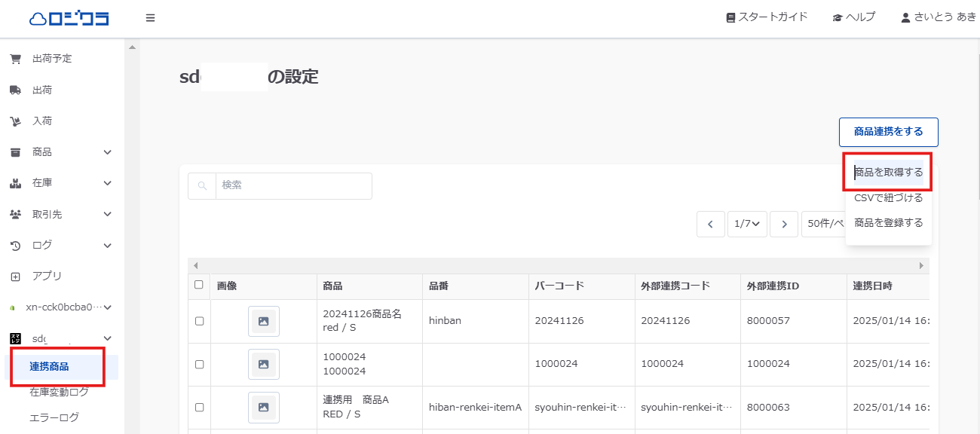This screenshot has height=434, width=980.
Task: Toggle the hamburger menu icon
Action: coord(151,17)
